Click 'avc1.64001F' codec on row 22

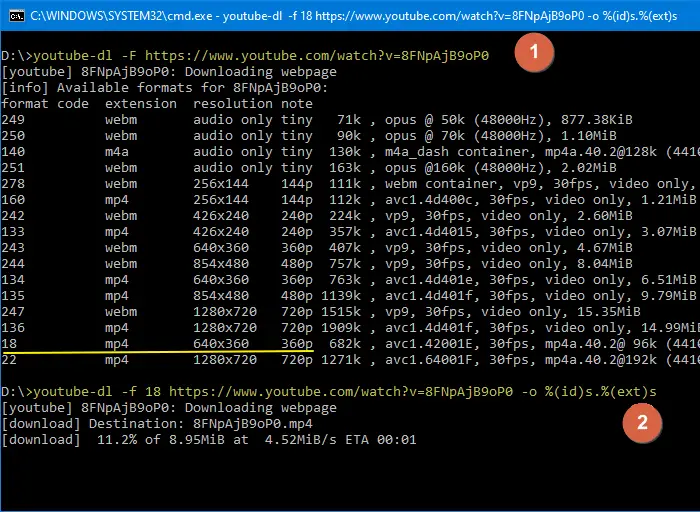tap(429, 360)
